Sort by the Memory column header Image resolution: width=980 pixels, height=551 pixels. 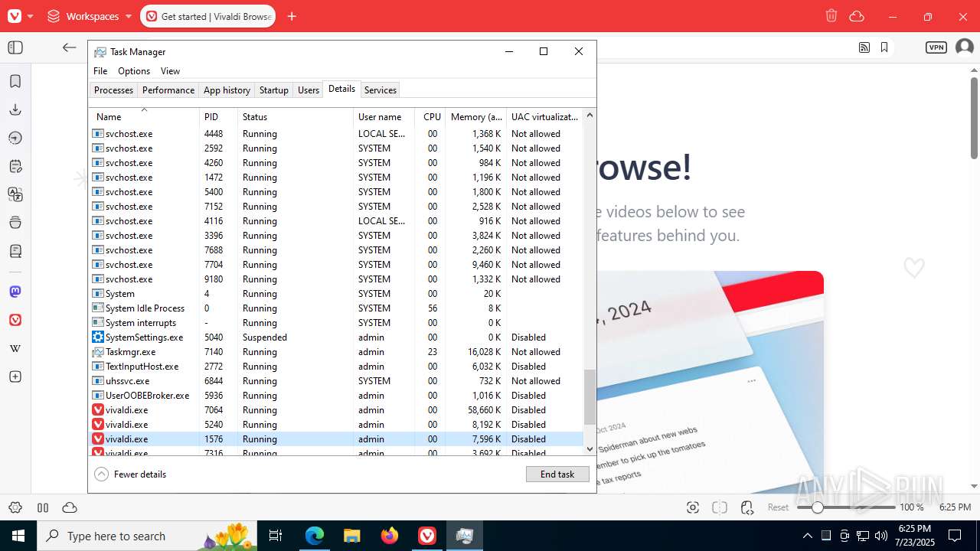[475, 116]
